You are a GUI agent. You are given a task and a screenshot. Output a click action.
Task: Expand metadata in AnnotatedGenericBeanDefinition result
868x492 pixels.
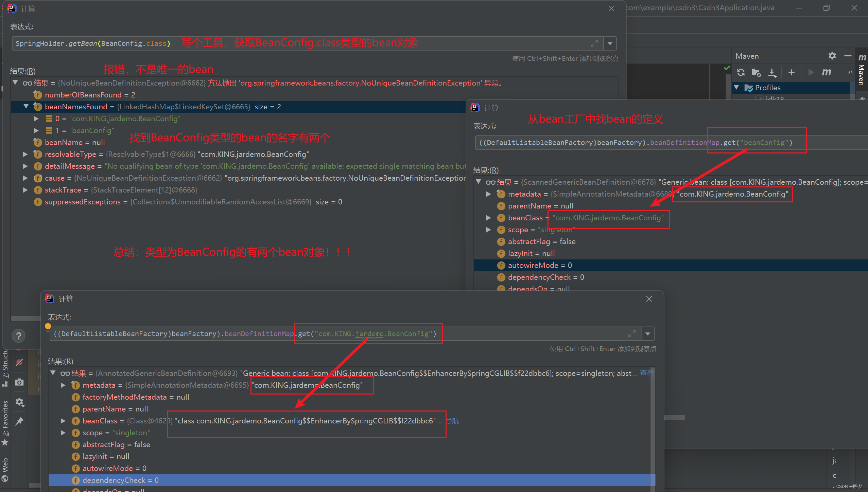63,385
